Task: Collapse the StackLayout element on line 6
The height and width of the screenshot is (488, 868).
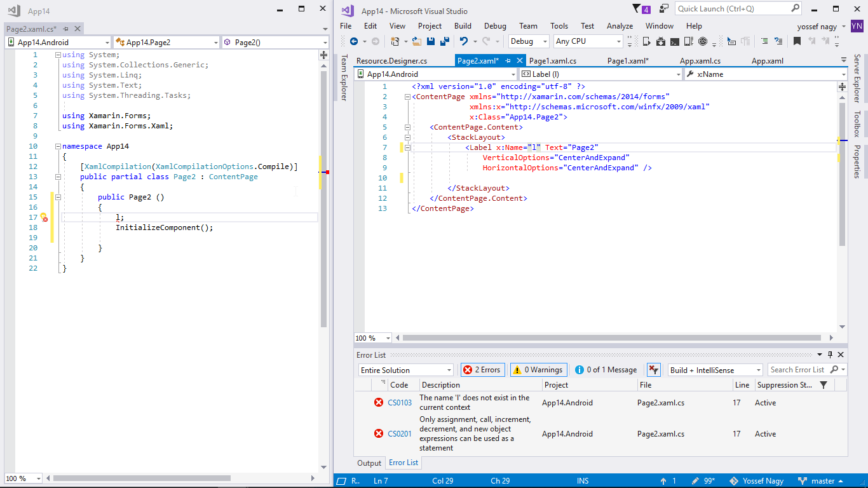Action: 407,137
